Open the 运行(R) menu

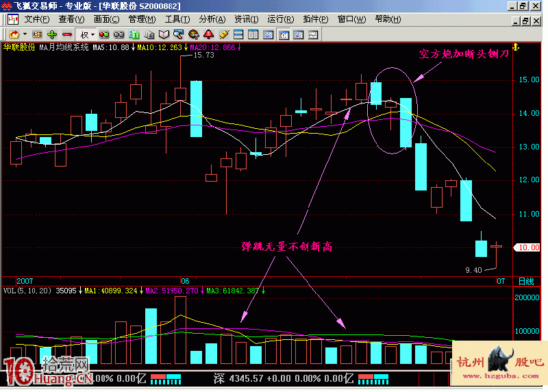[281, 19]
